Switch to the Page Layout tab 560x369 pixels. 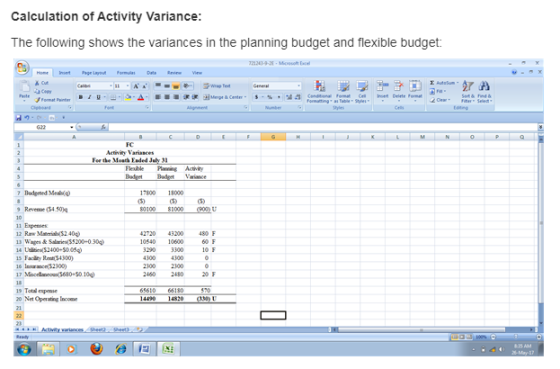click(x=94, y=73)
